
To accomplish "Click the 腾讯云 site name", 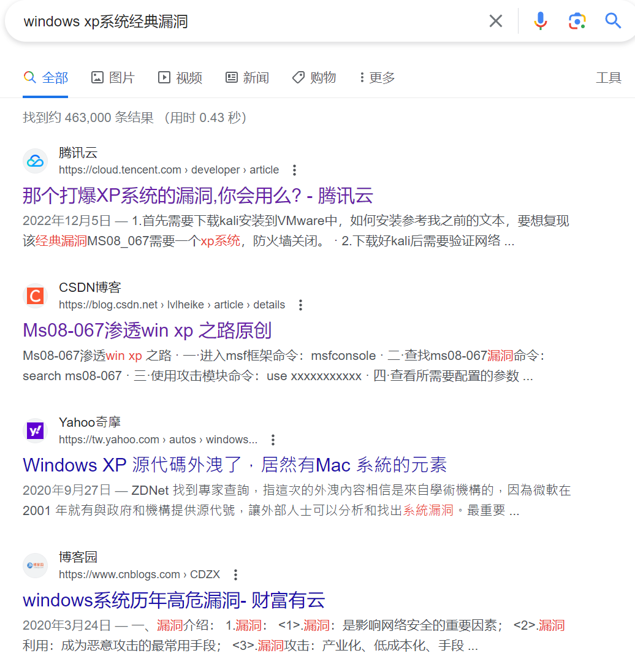I will (78, 153).
